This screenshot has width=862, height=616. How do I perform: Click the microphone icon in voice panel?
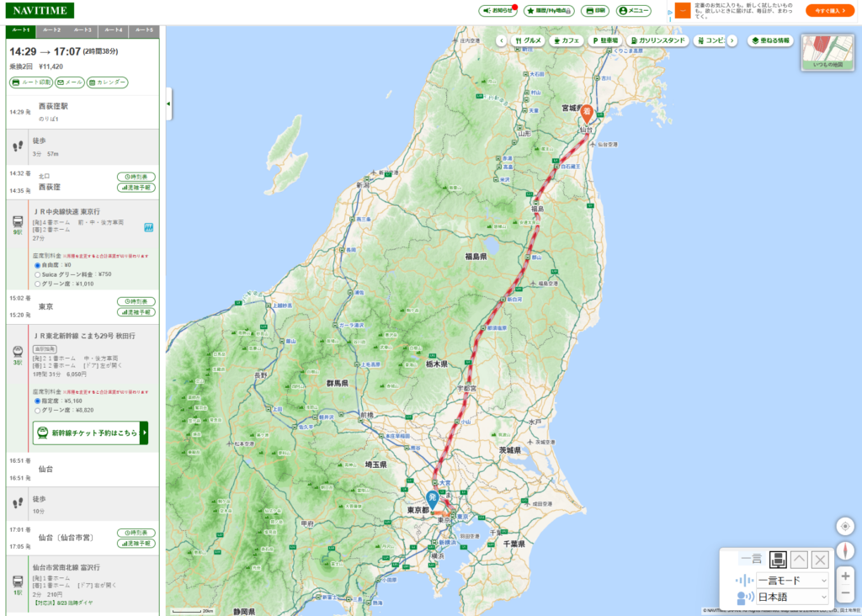tap(745, 580)
